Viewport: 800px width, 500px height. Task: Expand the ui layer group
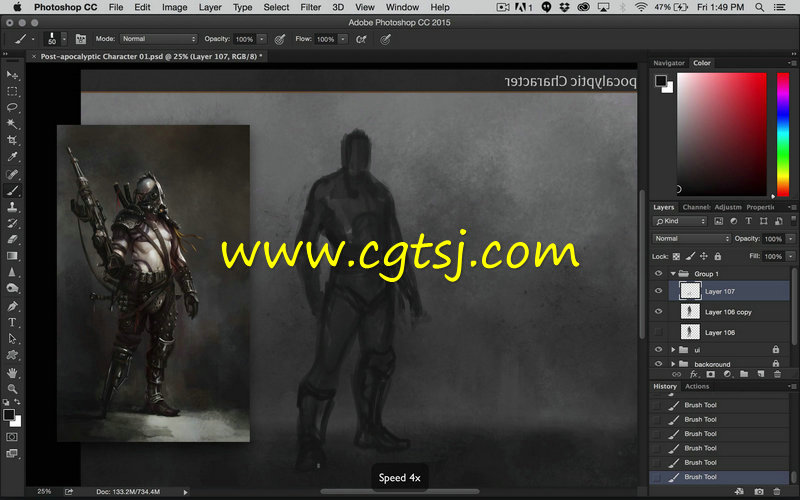coord(673,349)
